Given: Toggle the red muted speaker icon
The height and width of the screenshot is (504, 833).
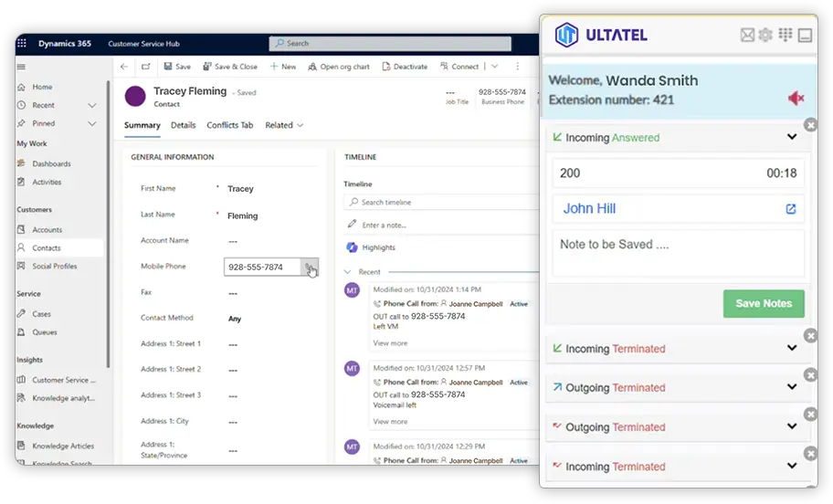Looking at the screenshot, I should coord(796,99).
